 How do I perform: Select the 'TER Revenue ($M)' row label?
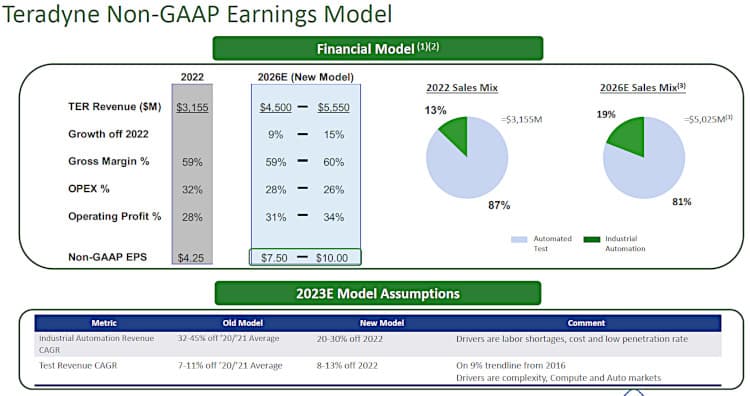click(x=115, y=107)
